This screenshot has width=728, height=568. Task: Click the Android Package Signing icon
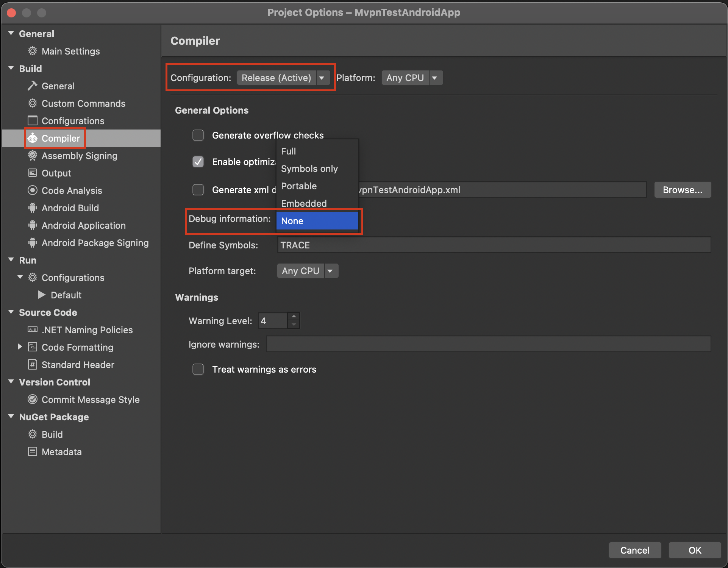pyautogui.click(x=33, y=242)
